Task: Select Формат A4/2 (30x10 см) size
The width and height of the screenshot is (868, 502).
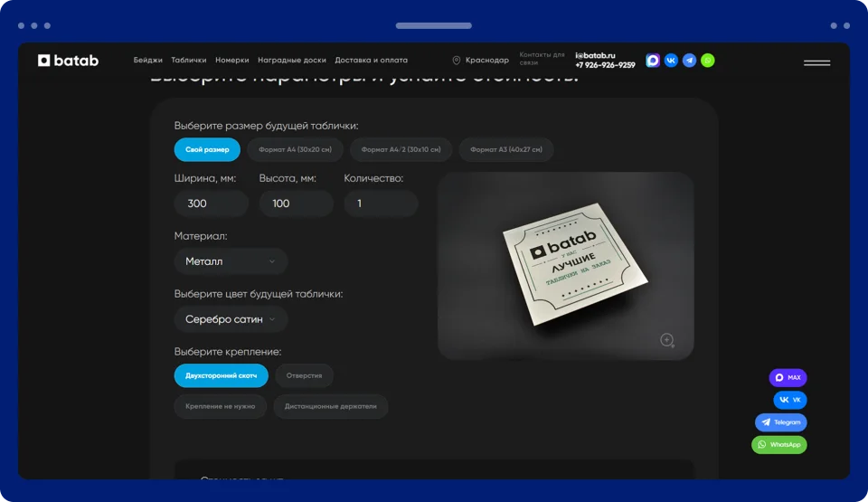Action: [x=401, y=149]
